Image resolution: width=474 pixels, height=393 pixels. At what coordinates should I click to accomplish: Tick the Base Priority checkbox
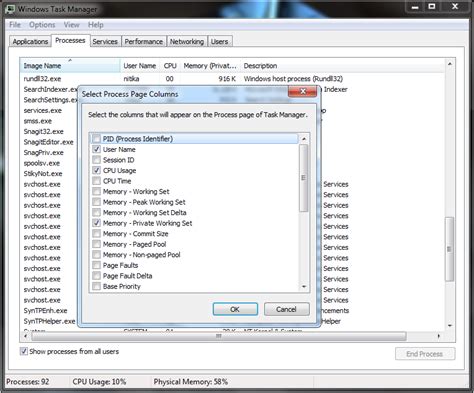pyautogui.click(x=96, y=286)
